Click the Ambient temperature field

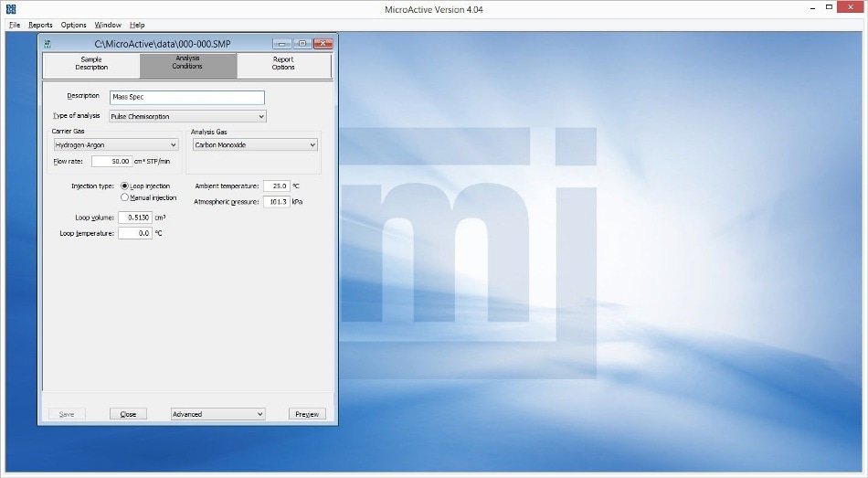pyautogui.click(x=277, y=186)
